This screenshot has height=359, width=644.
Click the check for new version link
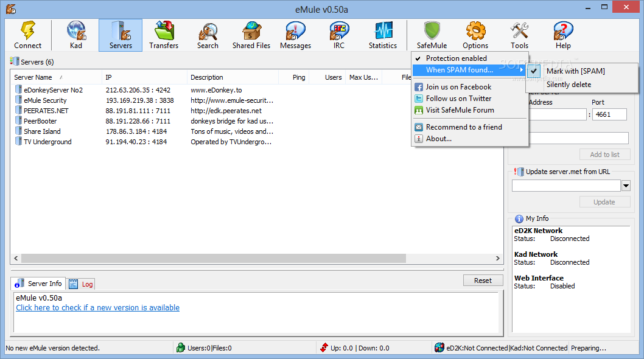point(98,308)
